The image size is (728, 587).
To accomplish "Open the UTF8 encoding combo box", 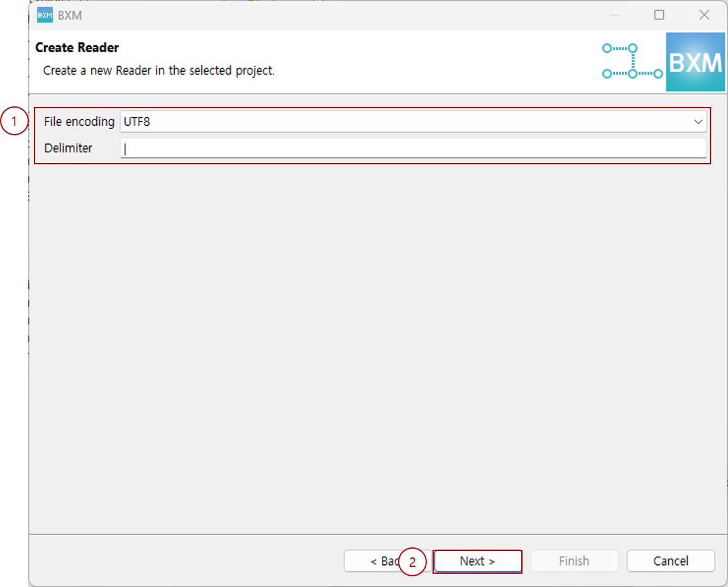I will (x=402, y=122).
